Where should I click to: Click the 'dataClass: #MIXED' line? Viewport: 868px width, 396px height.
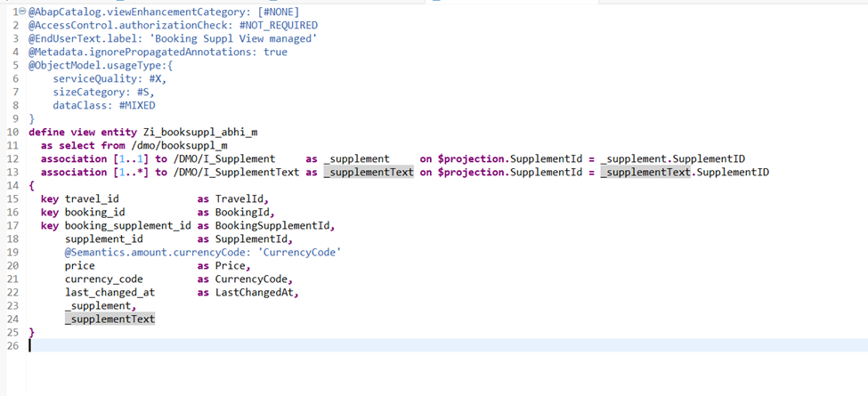(x=103, y=105)
